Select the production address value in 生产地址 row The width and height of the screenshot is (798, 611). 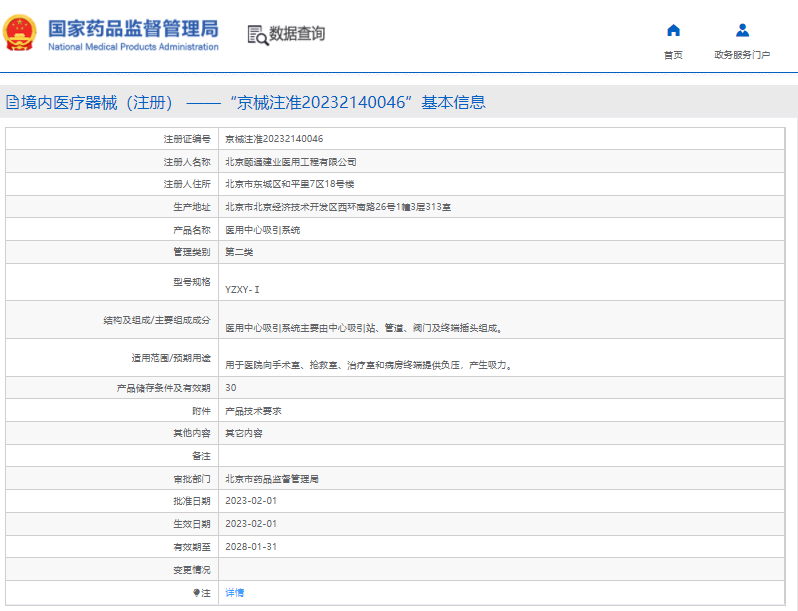[x=338, y=207]
